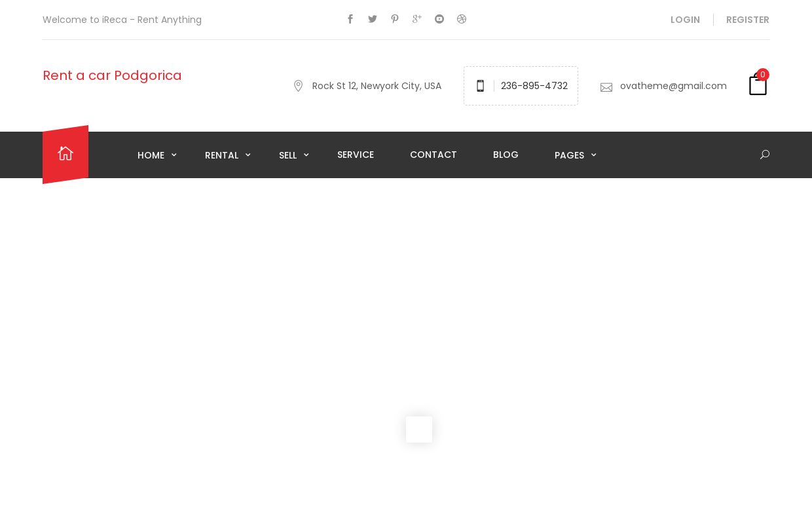
Task: Click the red home icon badge
Action: click(65, 154)
